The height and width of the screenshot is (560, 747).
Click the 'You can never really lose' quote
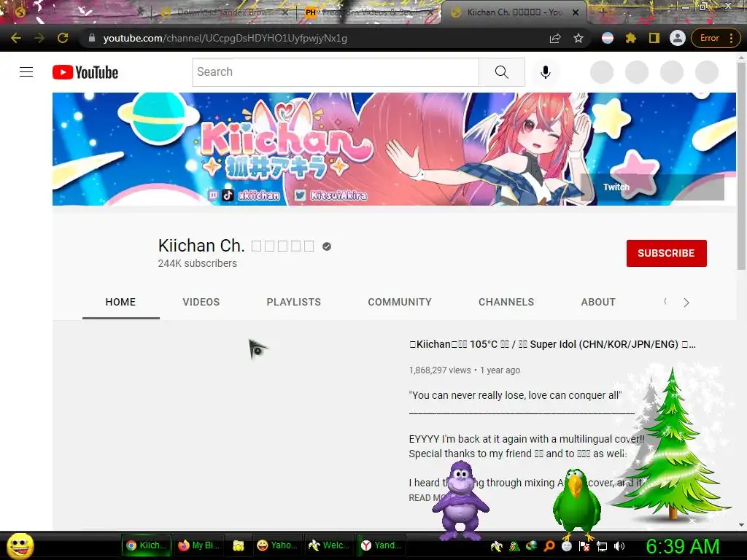click(x=515, y=395)
